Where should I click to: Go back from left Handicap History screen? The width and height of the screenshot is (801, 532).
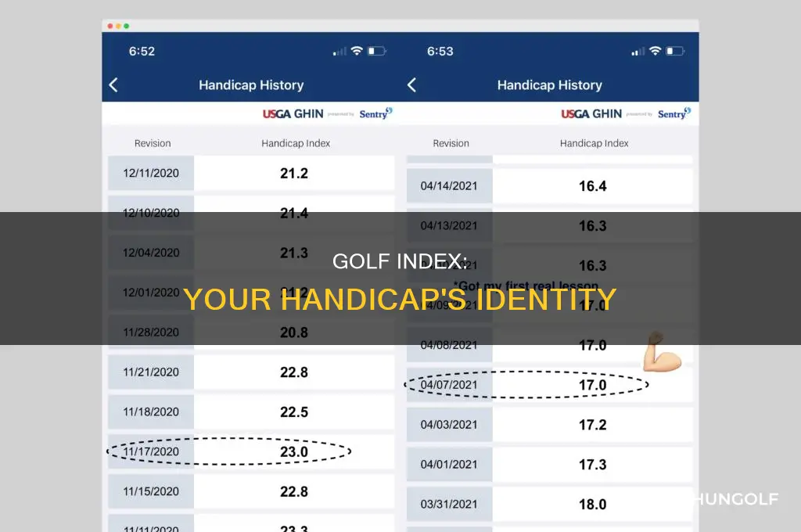pyautogui.click(x=113, y=84)
